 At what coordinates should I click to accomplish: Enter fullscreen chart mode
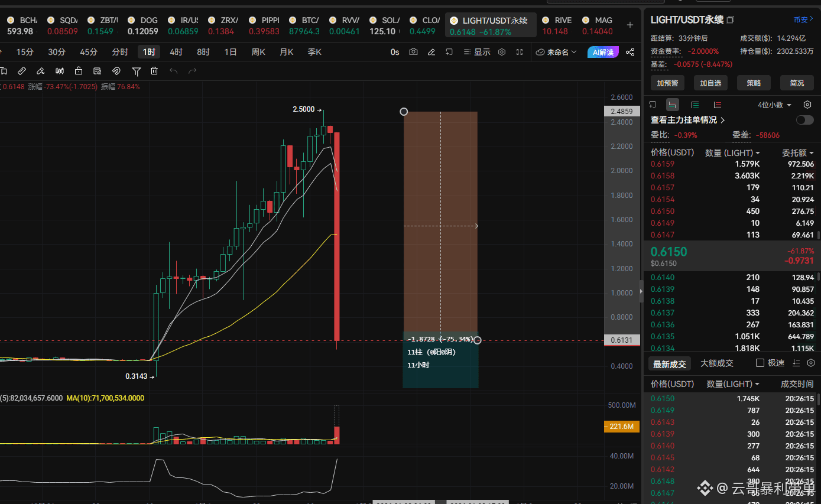(520, 52)
